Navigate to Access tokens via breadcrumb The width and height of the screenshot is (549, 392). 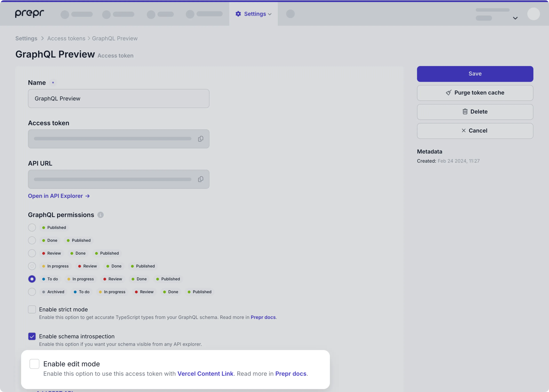coord(66,38)
